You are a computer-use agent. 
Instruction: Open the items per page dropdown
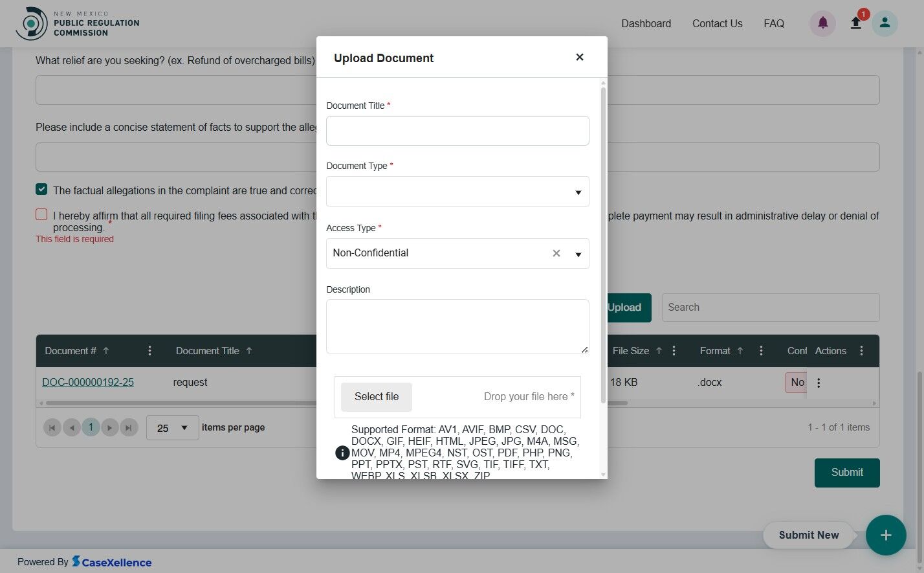[172, 427]
